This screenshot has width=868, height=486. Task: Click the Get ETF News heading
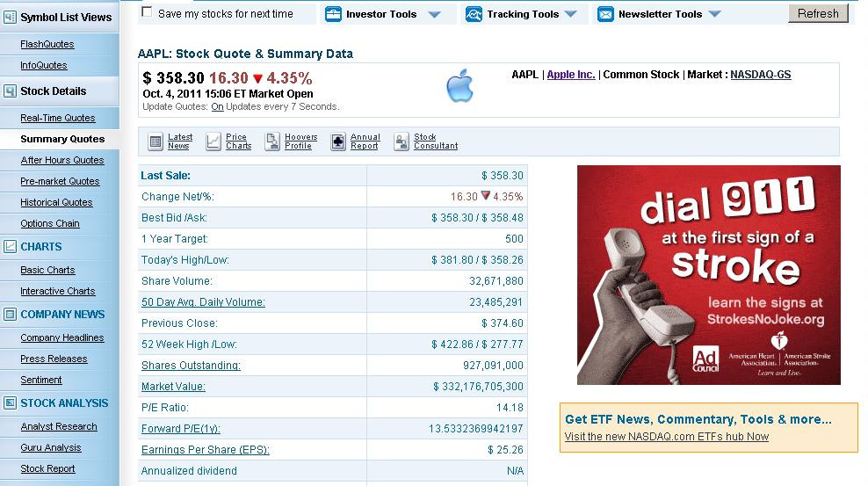coord(698,419)
